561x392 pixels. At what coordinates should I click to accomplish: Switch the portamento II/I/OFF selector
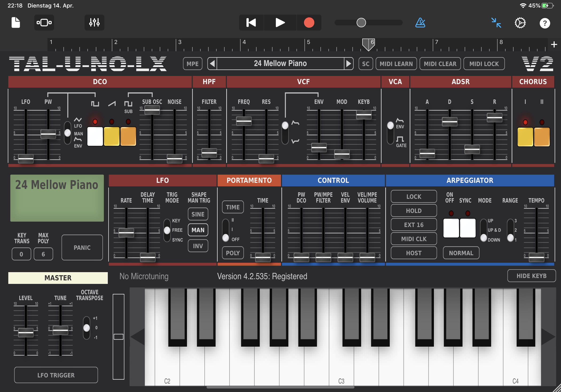226,230
